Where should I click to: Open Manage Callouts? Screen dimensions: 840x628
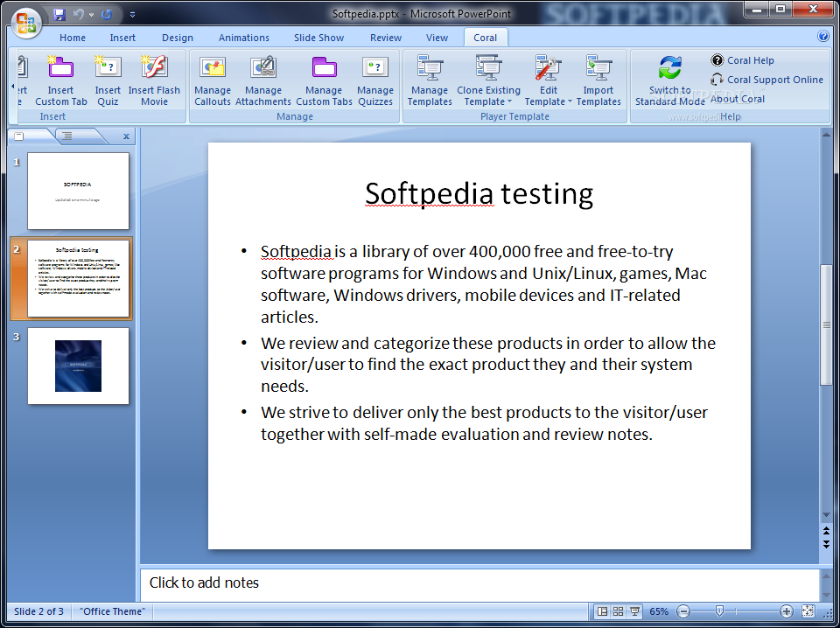[x=213, y=80]
